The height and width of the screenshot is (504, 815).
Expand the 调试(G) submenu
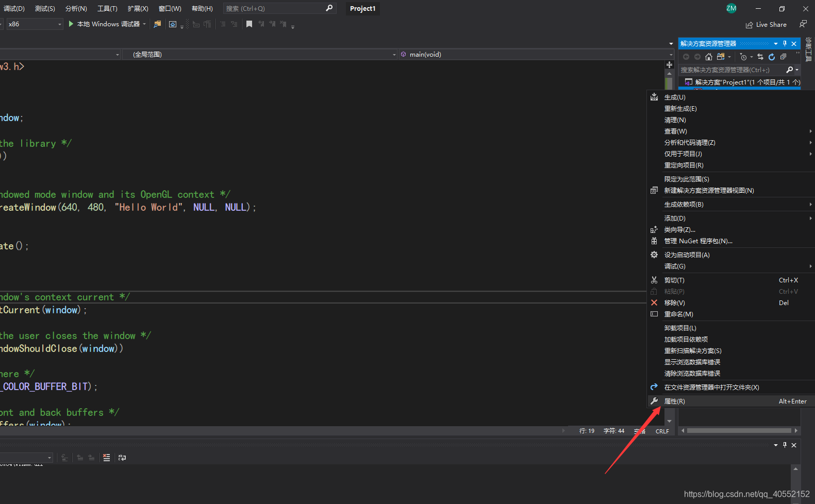point(730,266)
